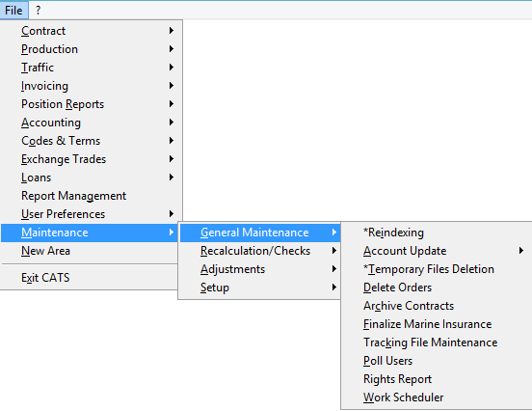The image size is (532, 411).
Task: Select Finalize Marine Insurance
Action: (437, 324)
